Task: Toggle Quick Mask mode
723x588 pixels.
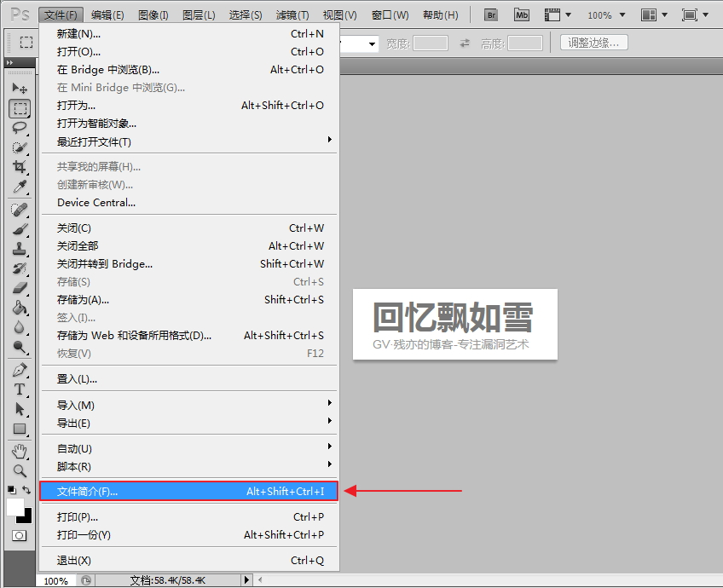Action: click(20, 535)
